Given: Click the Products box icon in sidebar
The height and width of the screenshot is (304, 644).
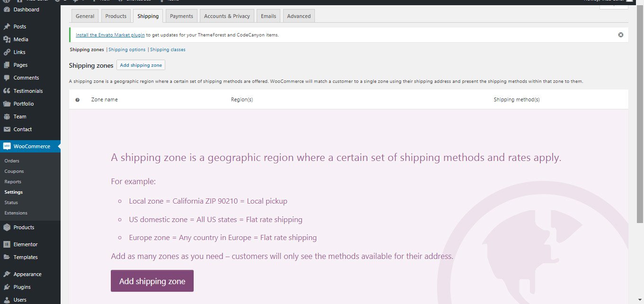Looking at the screenshot, I should pyautogui.click(x=7, y=227).
